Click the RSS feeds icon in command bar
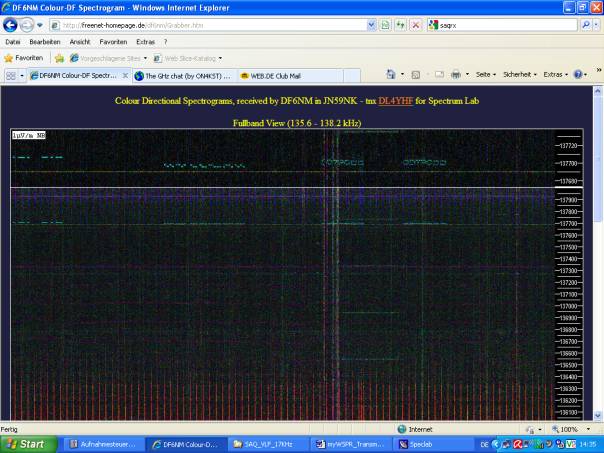 coord(416,75)
